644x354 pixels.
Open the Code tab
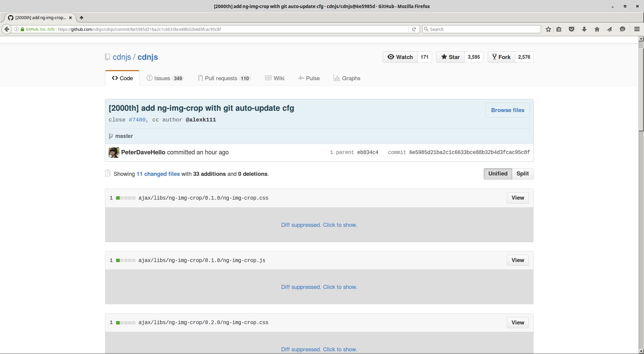(x=122, y=78)
